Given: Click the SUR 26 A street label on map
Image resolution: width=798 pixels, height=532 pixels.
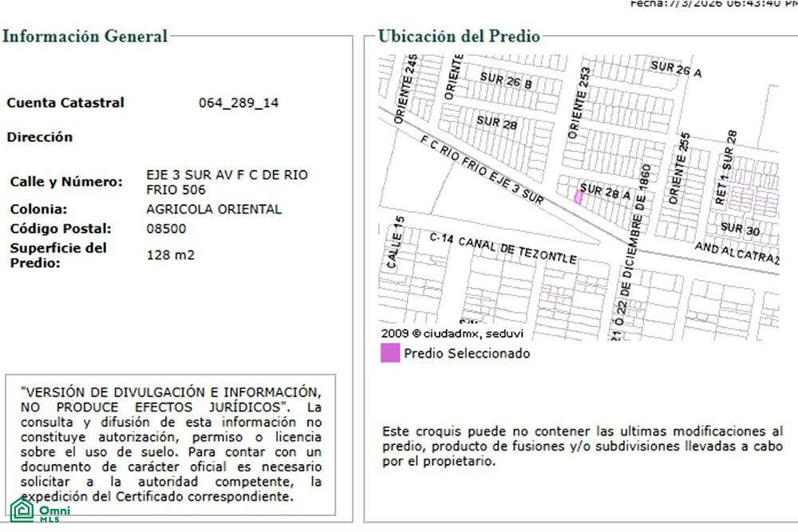Looking at the screenshot, I should pyautogui.click(x=677, y=69).
